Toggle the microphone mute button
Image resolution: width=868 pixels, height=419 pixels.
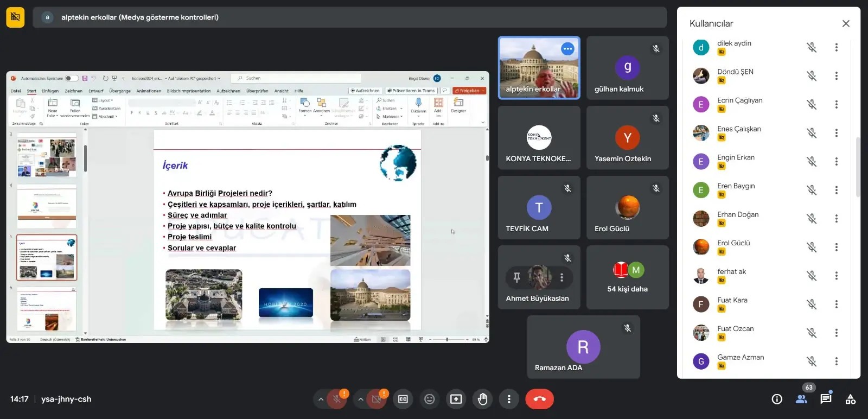point(336,399)
